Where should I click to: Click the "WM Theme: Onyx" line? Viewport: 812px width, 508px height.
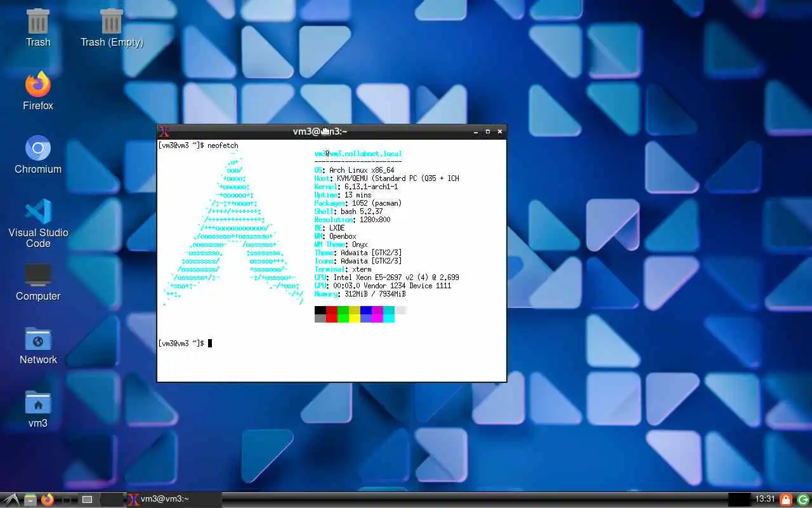click(341, 244)
